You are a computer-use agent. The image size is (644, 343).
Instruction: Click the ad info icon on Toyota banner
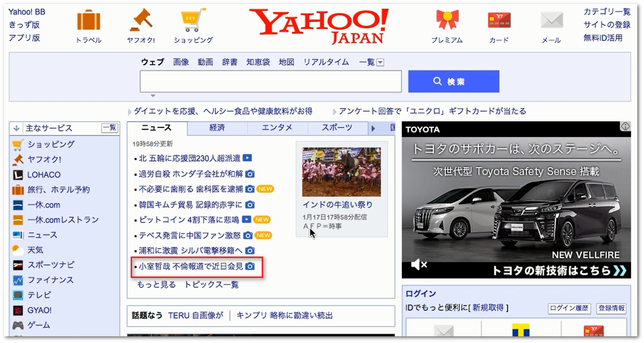point(625,126)
